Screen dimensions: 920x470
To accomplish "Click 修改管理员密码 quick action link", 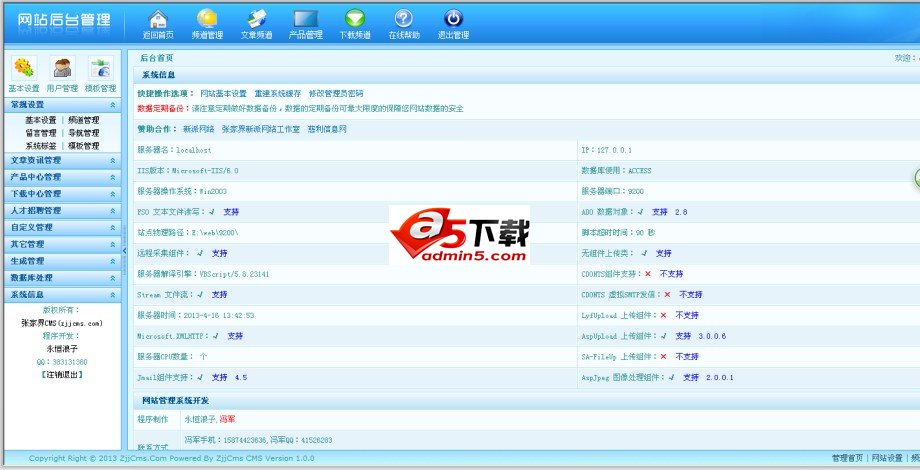I will tap(336, 94).
